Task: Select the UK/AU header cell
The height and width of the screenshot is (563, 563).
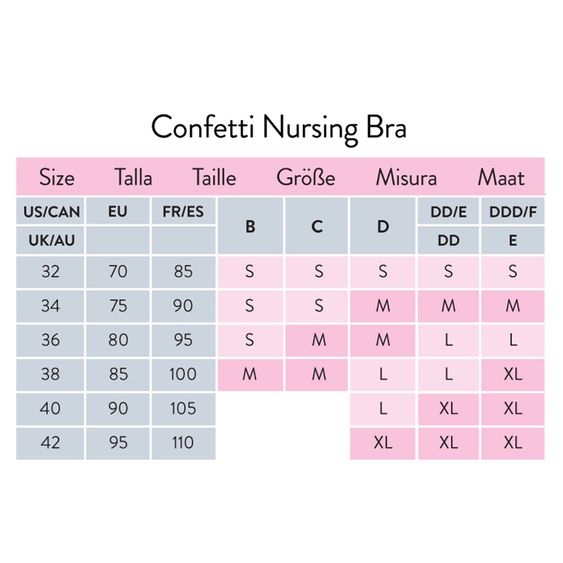Action: (x=50, y=240)
